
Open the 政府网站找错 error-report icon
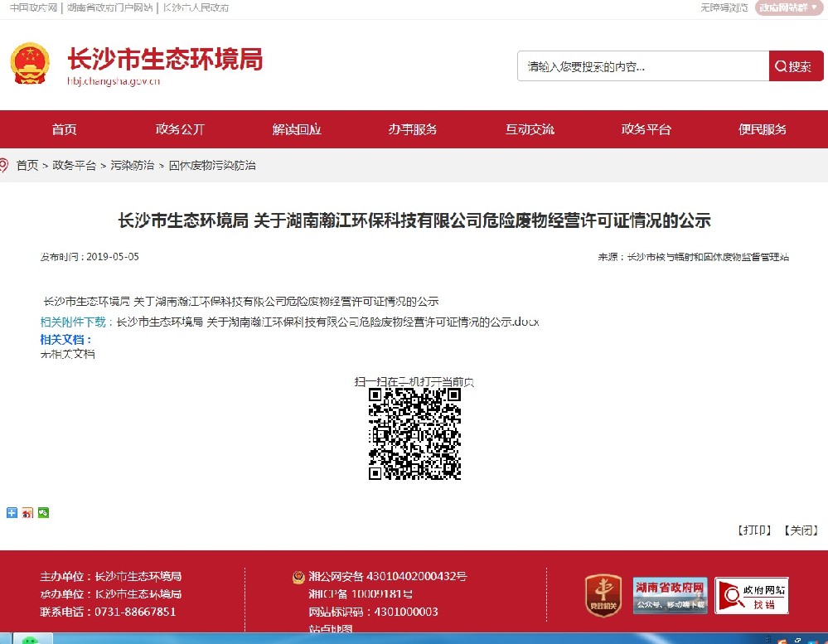click(751, 595)
